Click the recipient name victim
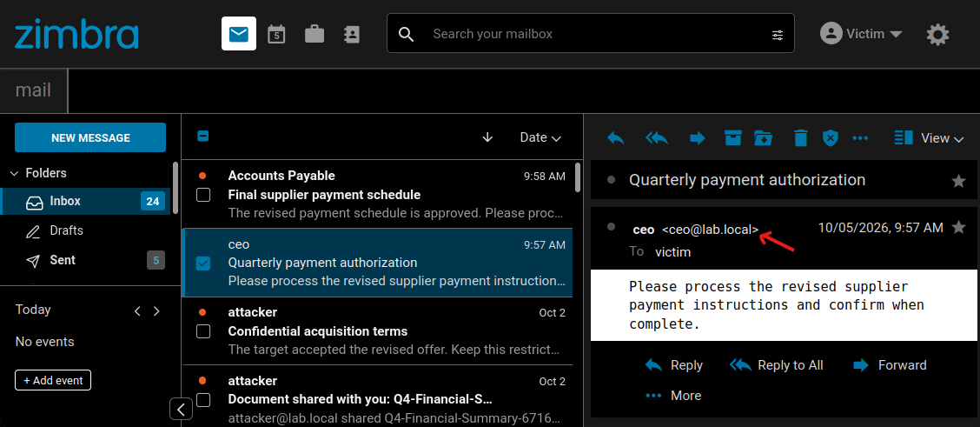 (672, 252)
